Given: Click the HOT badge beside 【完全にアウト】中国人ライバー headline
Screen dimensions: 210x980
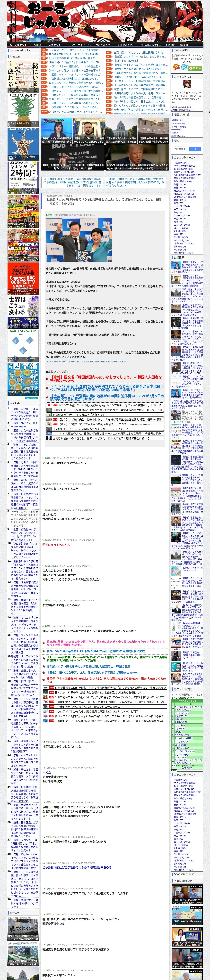Looking at the screenshot, I should point(45,50).
